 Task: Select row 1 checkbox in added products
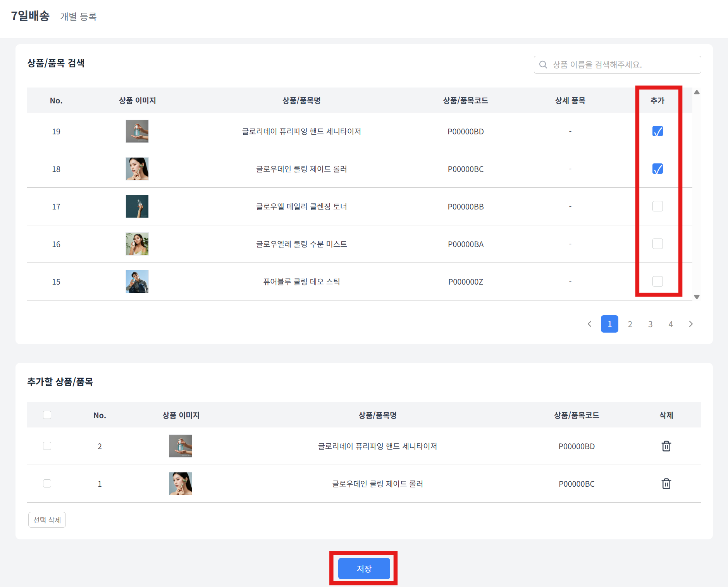point(47,484)
